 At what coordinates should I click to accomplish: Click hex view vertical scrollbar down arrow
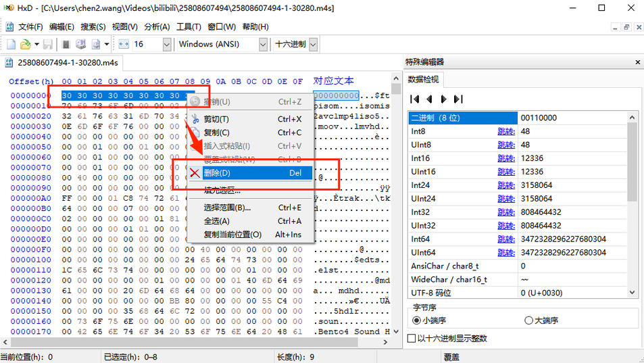[396, 332]
